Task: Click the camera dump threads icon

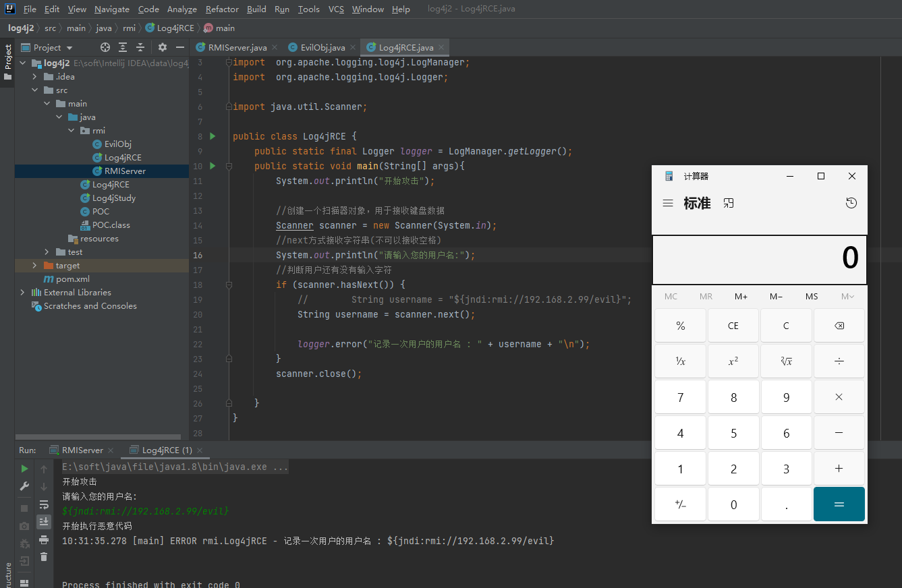Action: (24, 526)
